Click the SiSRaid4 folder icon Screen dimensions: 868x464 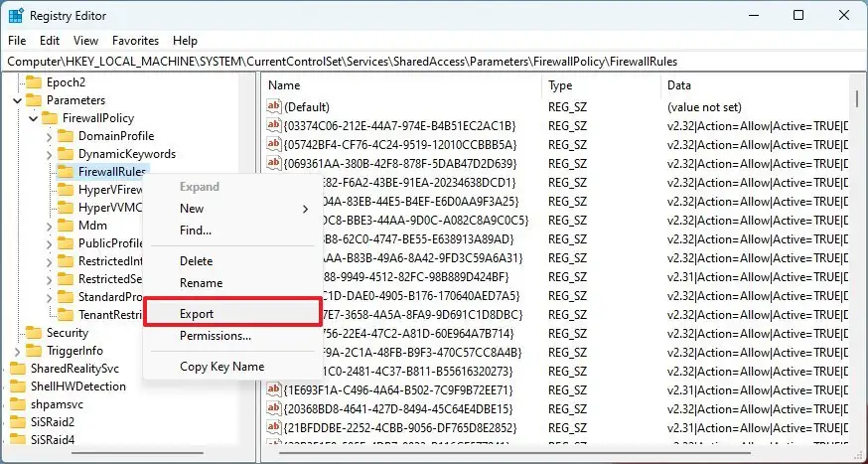18,440
